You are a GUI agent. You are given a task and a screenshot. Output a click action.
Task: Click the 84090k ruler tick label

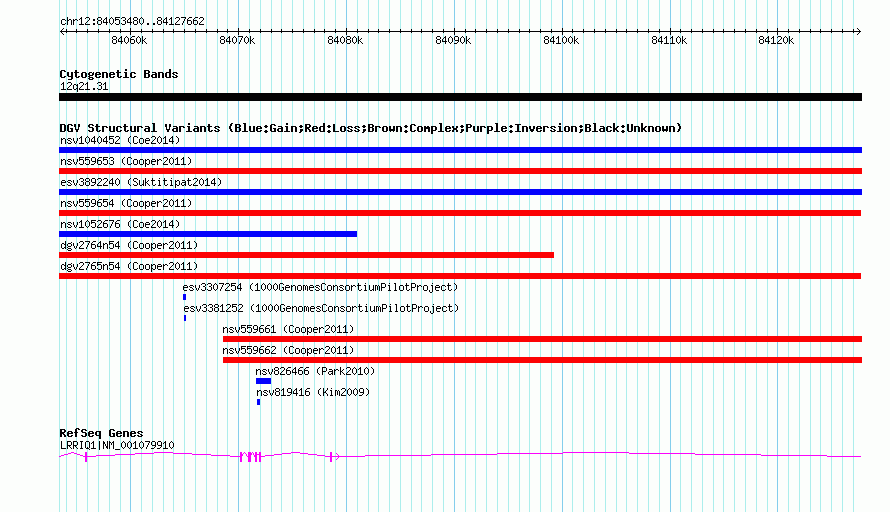[453, 40]
